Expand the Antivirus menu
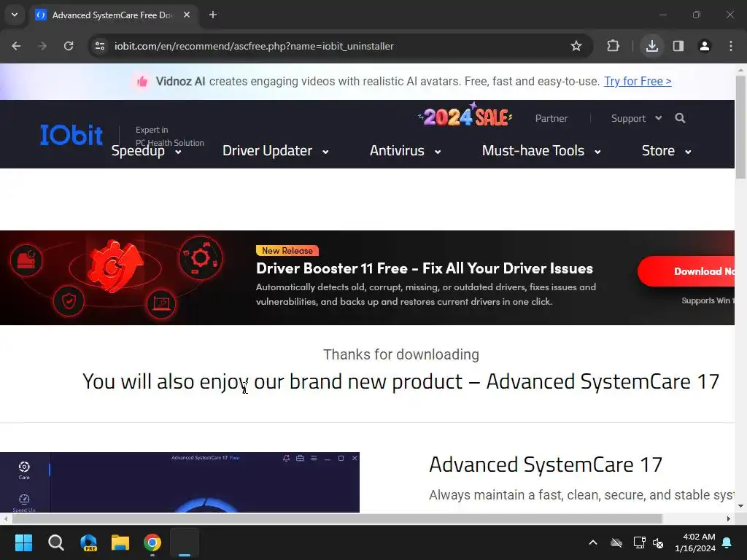Viewport: 747px width, 560px height. (405, 151)
